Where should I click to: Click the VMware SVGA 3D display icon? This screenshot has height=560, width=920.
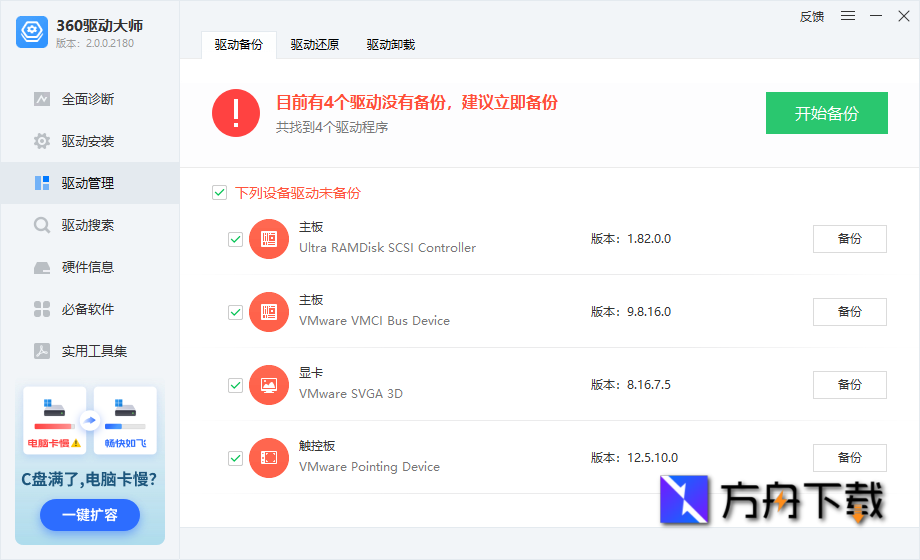(269, 385)
